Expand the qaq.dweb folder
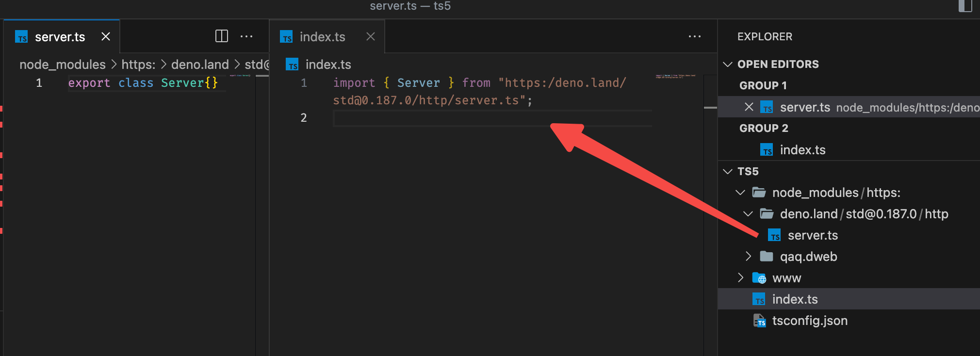 pos(748,256)
